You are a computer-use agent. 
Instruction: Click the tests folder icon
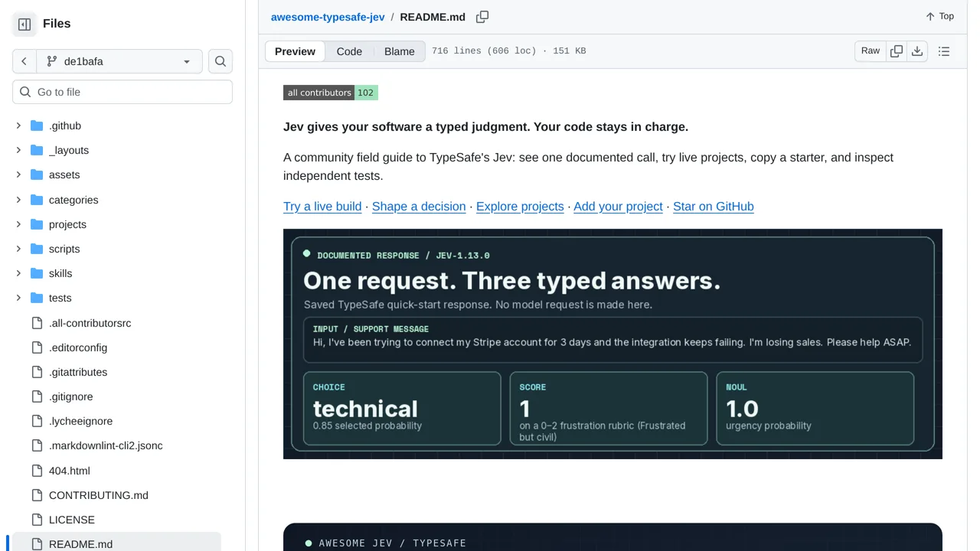click(x=37, y=298)
